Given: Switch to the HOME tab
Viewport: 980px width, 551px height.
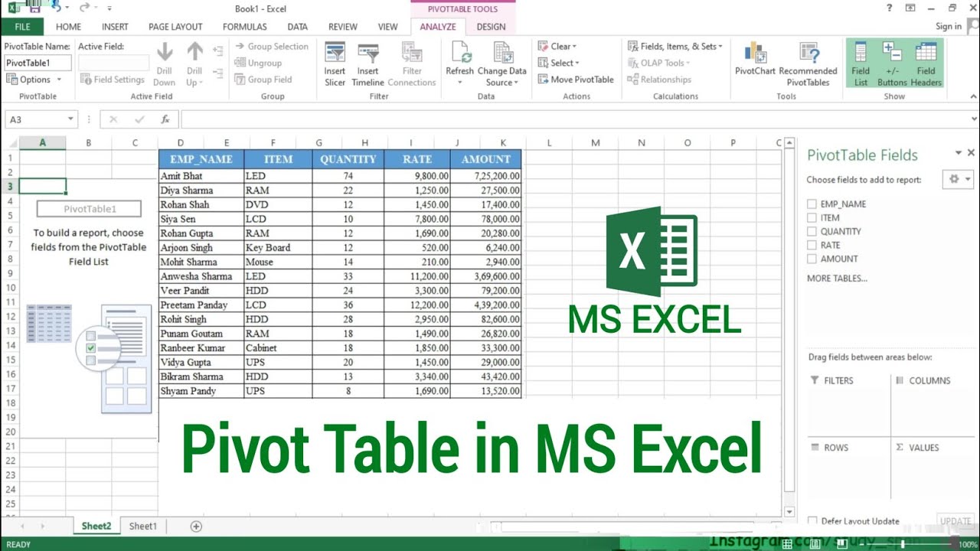Looking at the screenshot, I should 68,27.
